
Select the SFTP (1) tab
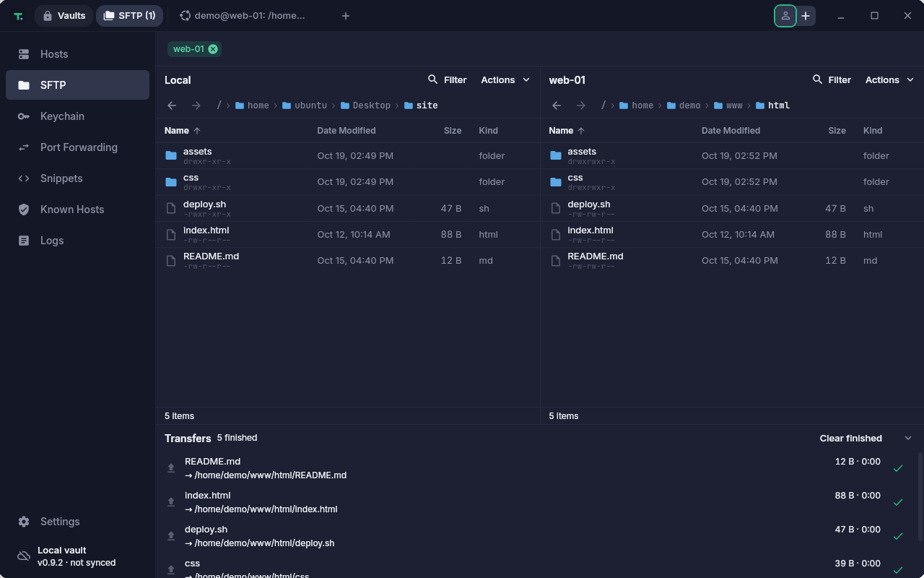[129, 16]
